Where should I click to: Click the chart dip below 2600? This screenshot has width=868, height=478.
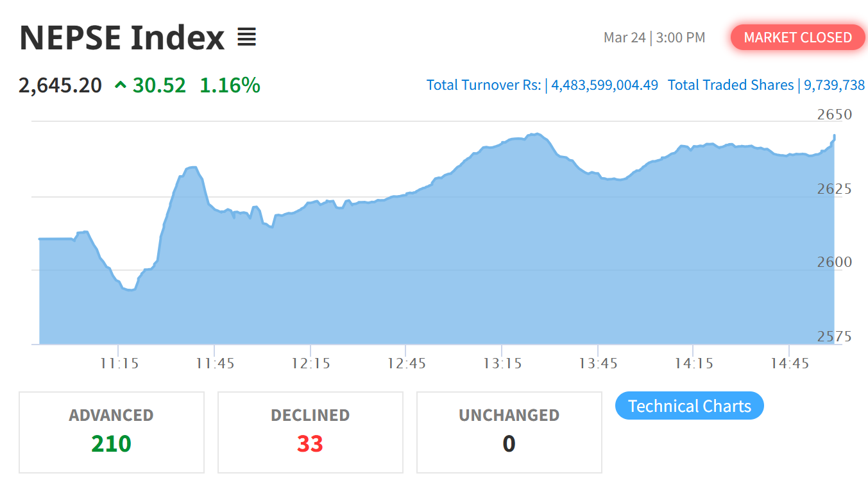130,289
